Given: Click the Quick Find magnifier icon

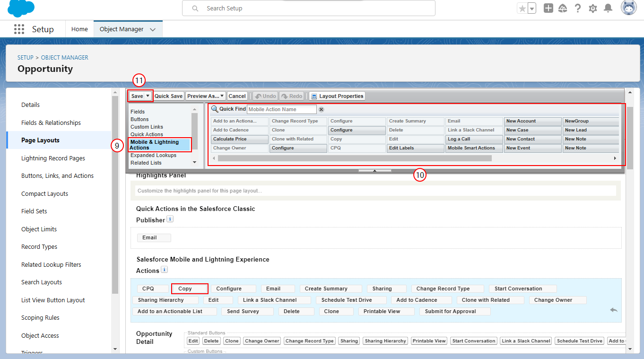Looking at the screenshot, I should (215, 109).
